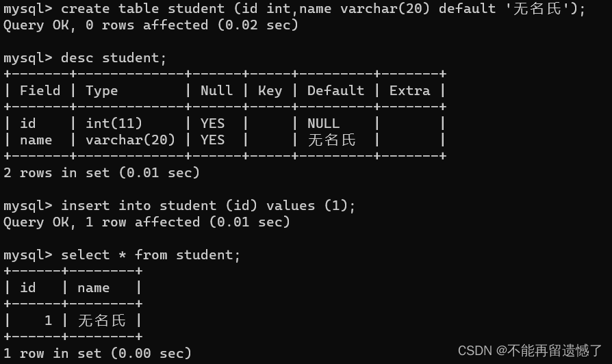This screenshot has width=612, height=364.
Task: Click the NULL default value for id
Action: [x=323, y=124]
